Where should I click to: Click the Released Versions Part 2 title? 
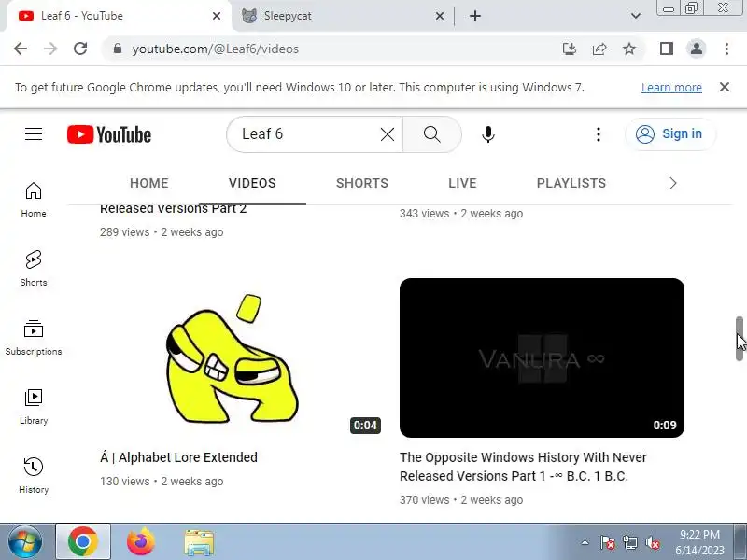pyautogui.click(x=173, y=209)
